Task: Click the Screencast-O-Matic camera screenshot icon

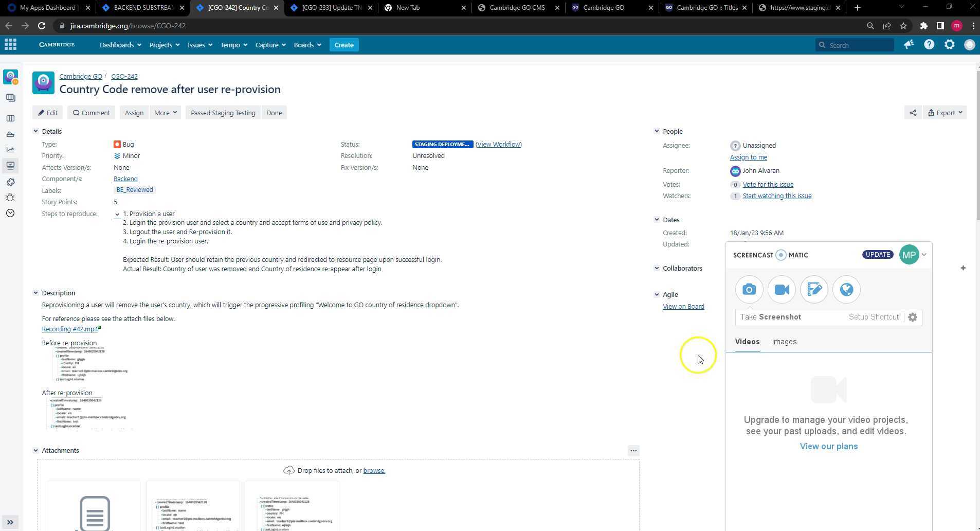Action: (x=749, y=290)
